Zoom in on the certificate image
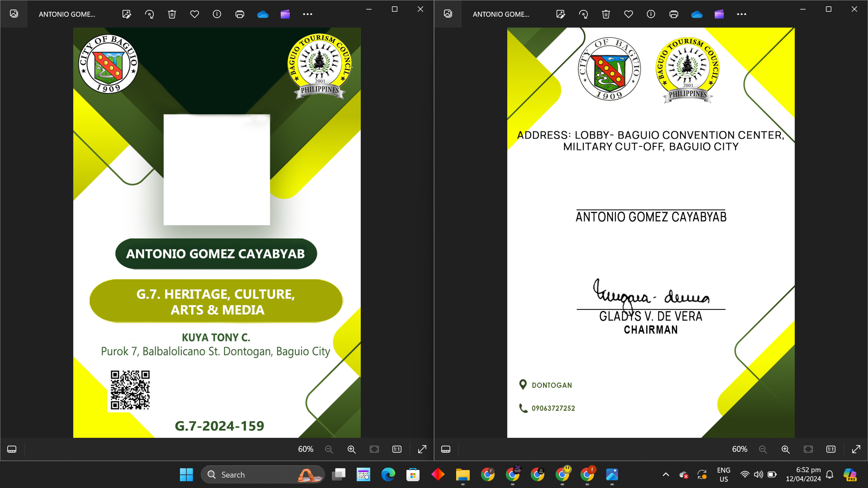This screenshot has height=488, width=868. (x=785, y=449)
